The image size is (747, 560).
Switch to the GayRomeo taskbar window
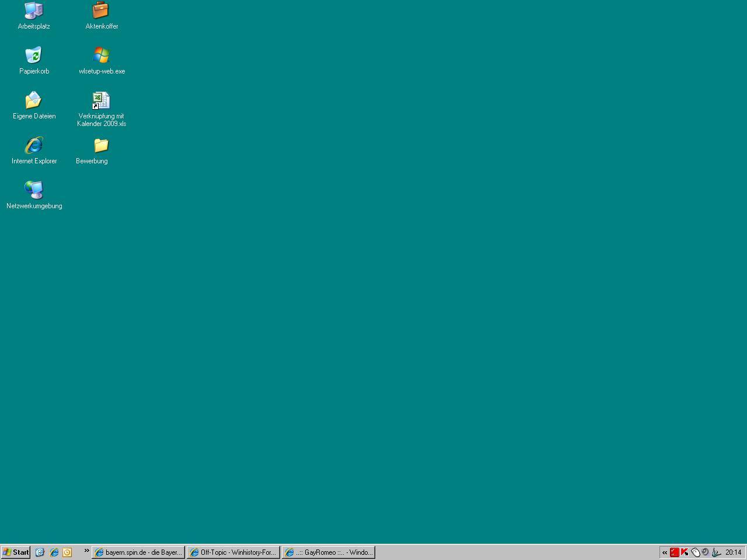coord(329,552)
